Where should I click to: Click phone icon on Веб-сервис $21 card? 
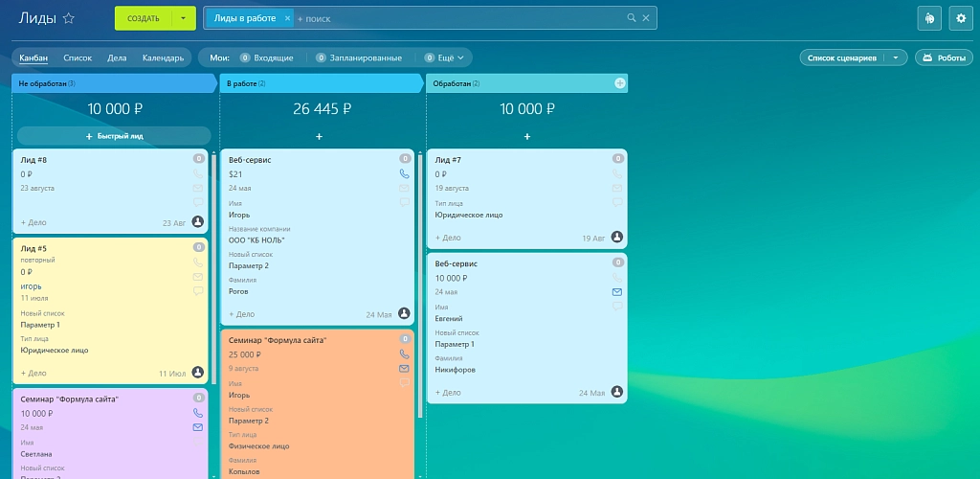point(405,173)
